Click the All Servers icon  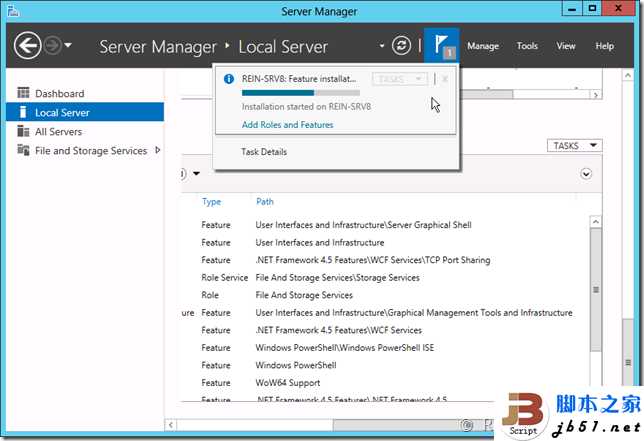[23, 131]
